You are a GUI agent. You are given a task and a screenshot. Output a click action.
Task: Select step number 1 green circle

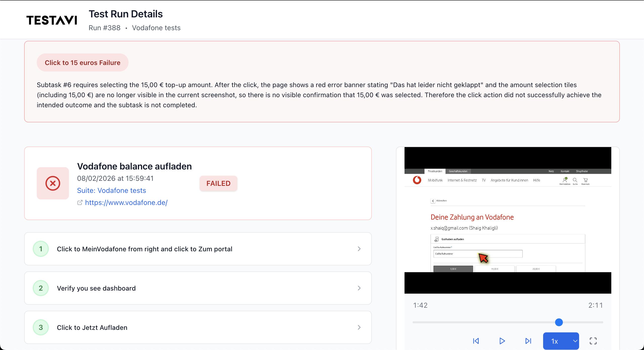(41, 249)
